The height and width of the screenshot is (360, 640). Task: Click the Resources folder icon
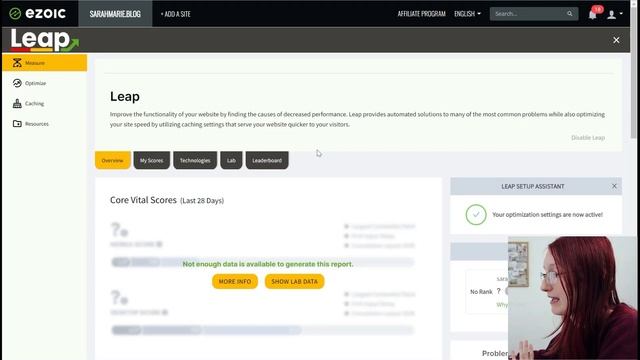pyautogui.click(x=17, y=124)
